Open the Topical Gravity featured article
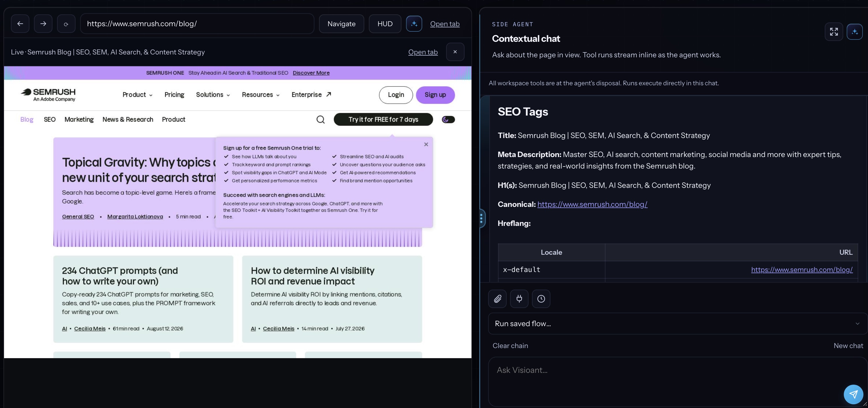Viewport: 868px width, 408px height. click(x=139, y=170)
